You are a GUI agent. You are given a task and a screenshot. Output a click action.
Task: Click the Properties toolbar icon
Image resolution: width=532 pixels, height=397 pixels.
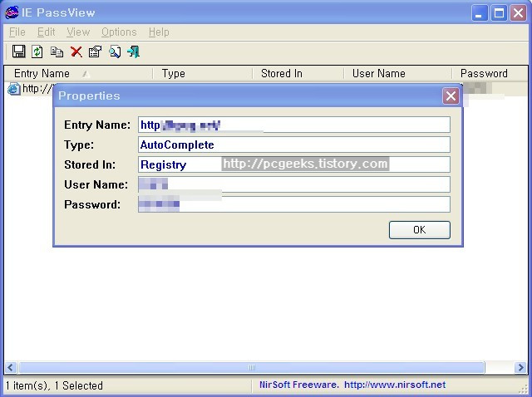[95, 51]
